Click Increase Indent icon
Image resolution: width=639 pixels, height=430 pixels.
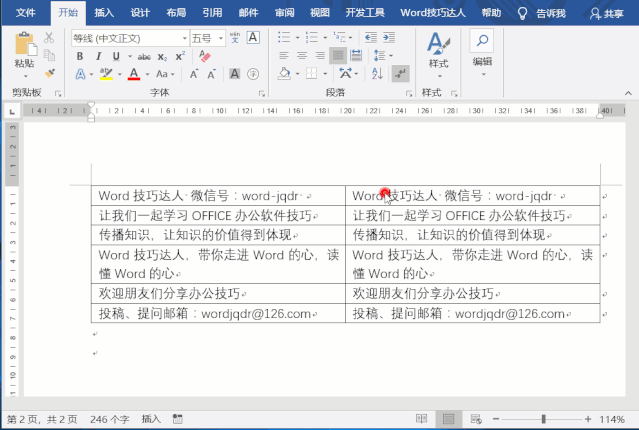(389, 37)
